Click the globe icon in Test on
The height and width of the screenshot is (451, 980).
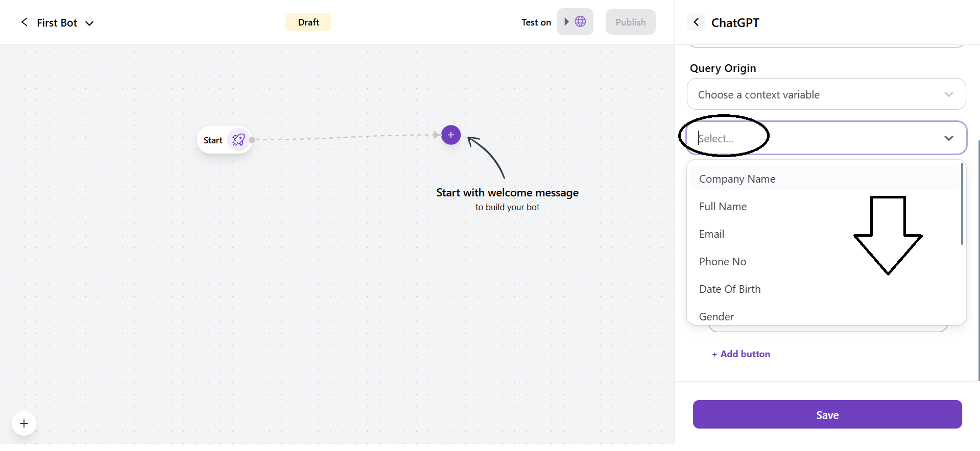(580, 21)
